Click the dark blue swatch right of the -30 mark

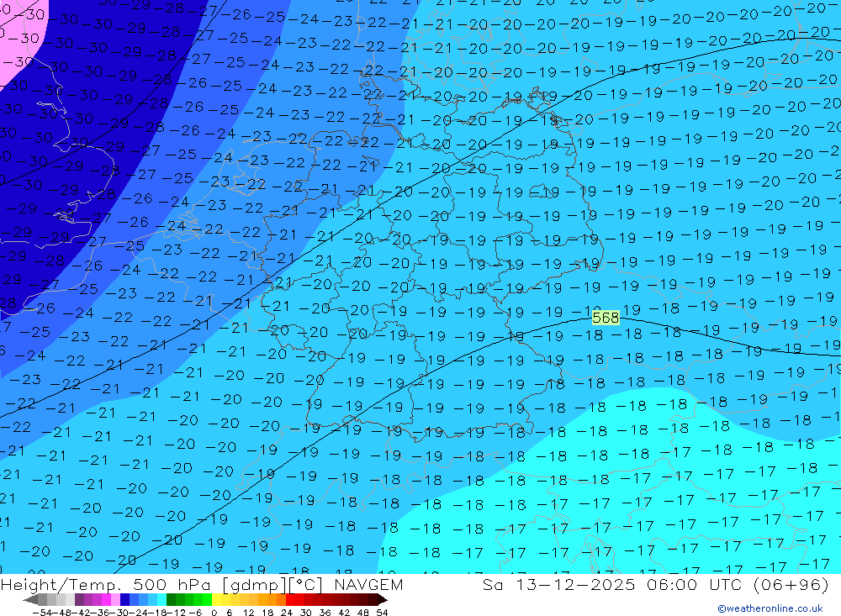click(124, 599)
